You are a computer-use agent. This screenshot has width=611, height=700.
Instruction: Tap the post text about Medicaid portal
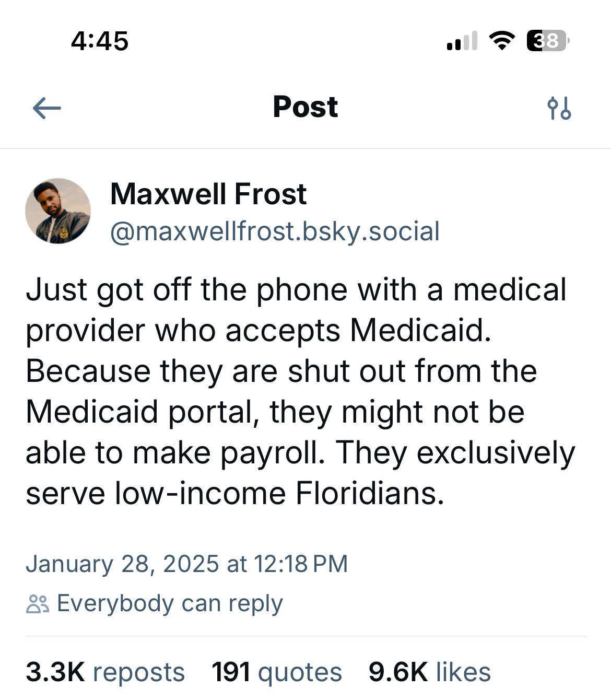(300, 391)
